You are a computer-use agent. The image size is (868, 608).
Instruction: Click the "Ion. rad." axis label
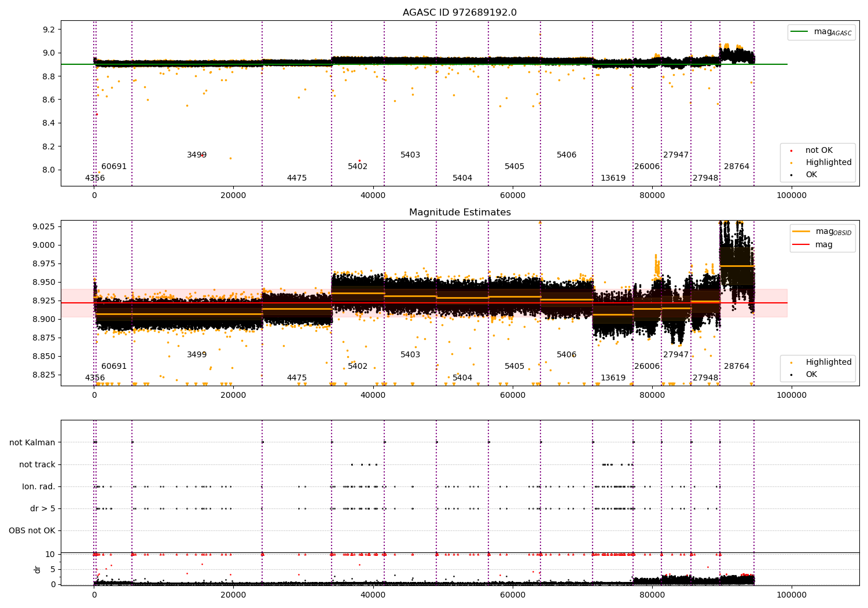(39, 487)
